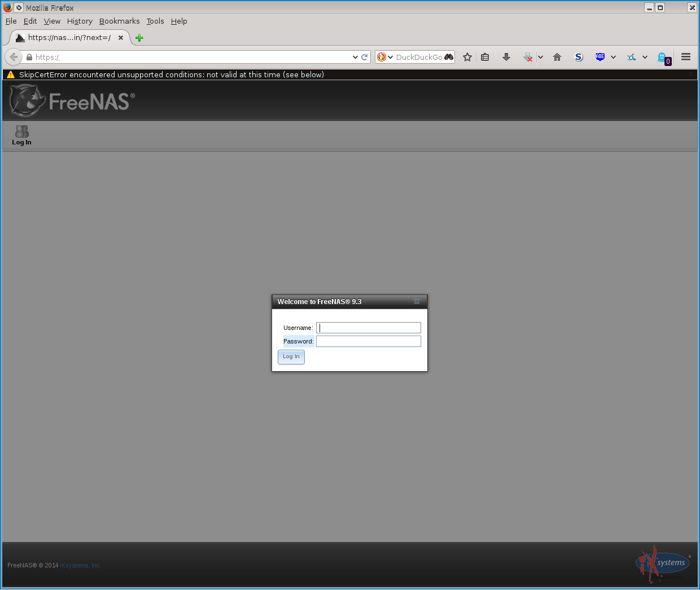Image resolution: width=700 pixels, height=590 pixels.
Task: Go to the home page icon
Action: (557, 57)
